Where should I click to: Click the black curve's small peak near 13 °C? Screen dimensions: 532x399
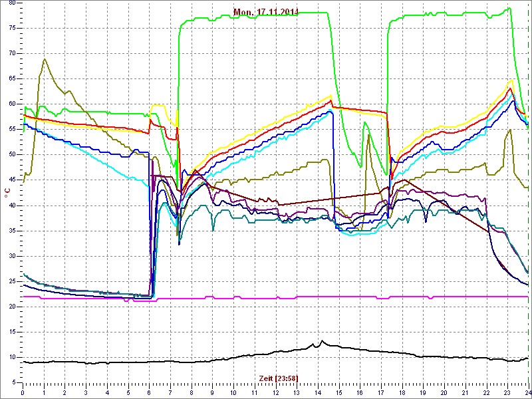pos(322,340)
